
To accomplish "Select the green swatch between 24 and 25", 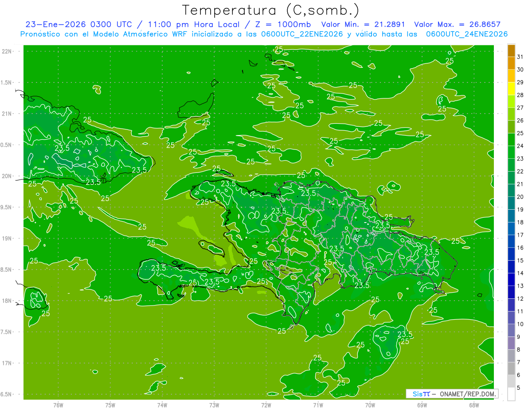I will (511, 140).
